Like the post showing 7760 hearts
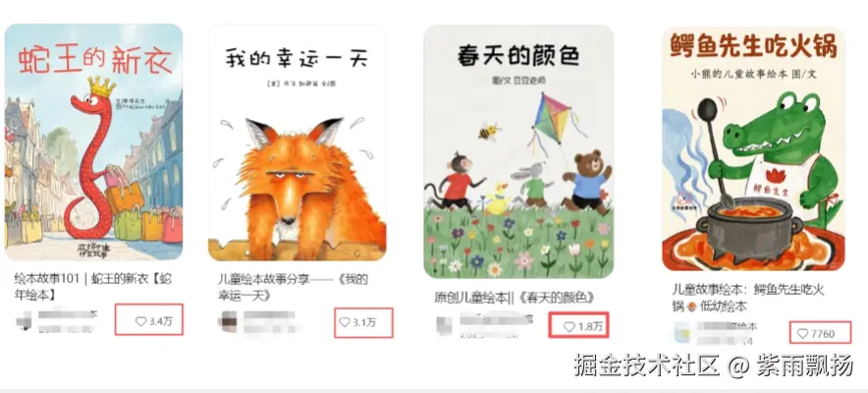868x393 pixels. [x=802, y=334]
